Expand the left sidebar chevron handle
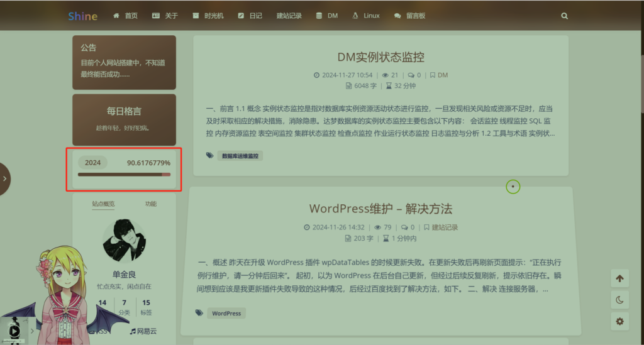644x345 pixels. 5,178
